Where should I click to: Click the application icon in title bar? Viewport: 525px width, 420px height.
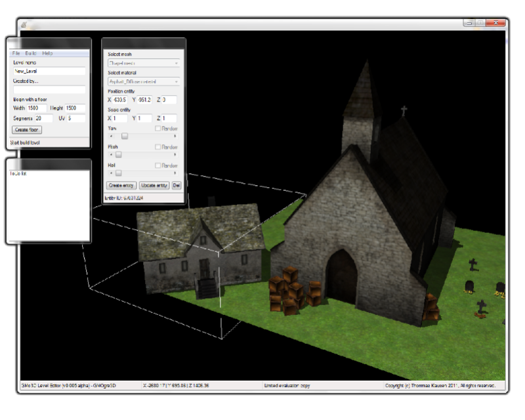point(24,25)
